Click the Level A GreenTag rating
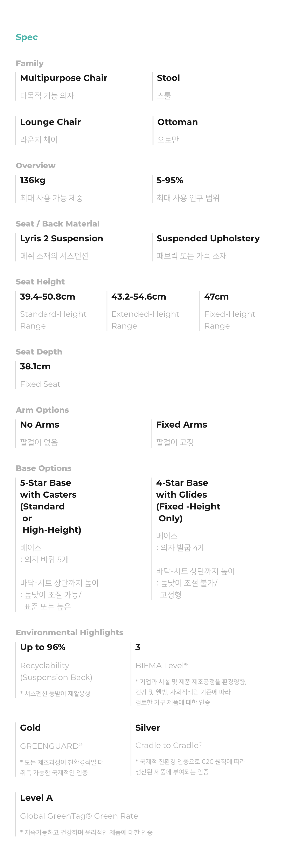 [x=36, y=797]
